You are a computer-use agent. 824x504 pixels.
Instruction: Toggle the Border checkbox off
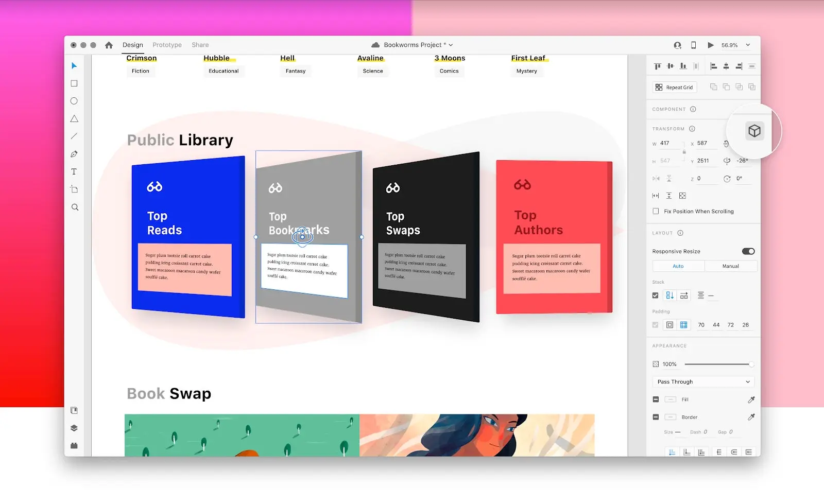656,417
